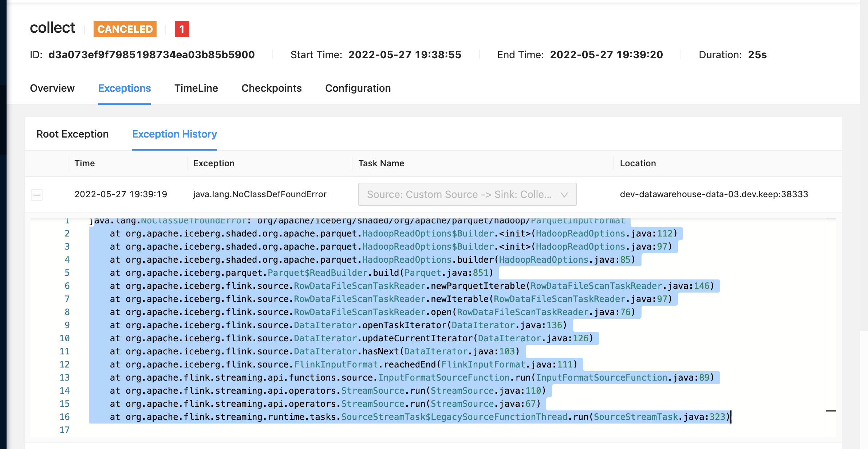This screenshot has height=449, width=868.
Task: View the Configuration tab
Action: point(358,88)
